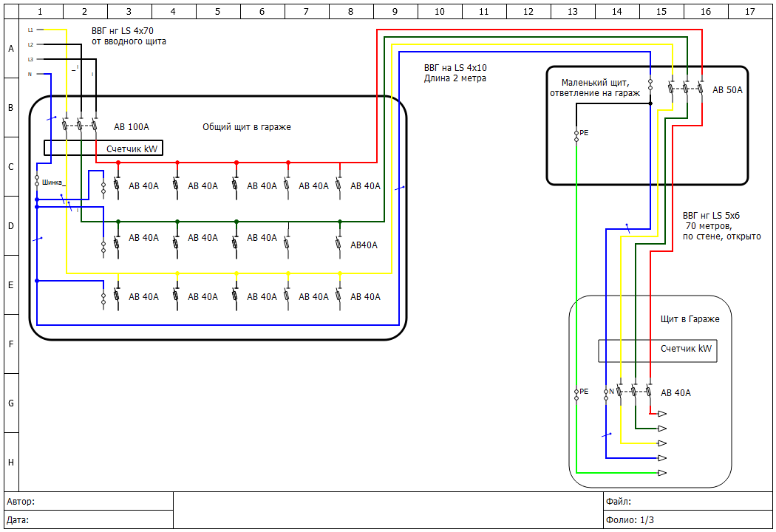The height and width of the screenshot is (532, 776).
Task: Click the 'ВВГ нг LS 5x6' cable annotation
Action: tap(711, 215)
